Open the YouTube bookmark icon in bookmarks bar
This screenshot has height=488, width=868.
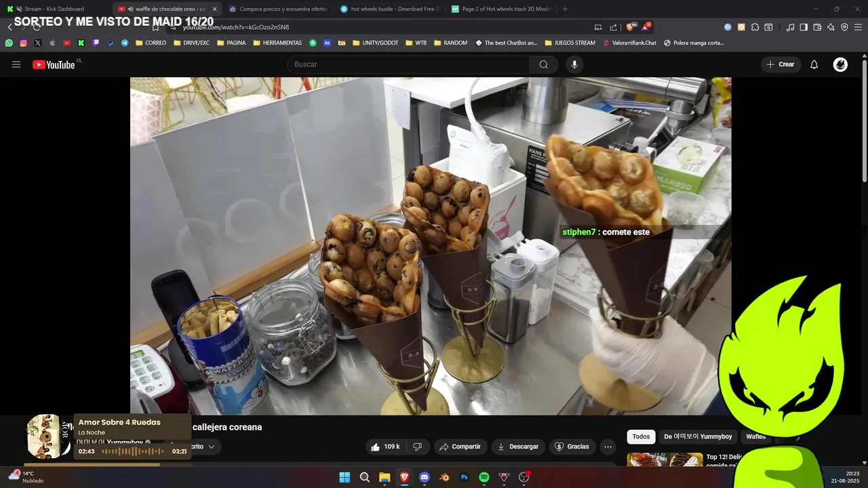(x=66, y=43)
